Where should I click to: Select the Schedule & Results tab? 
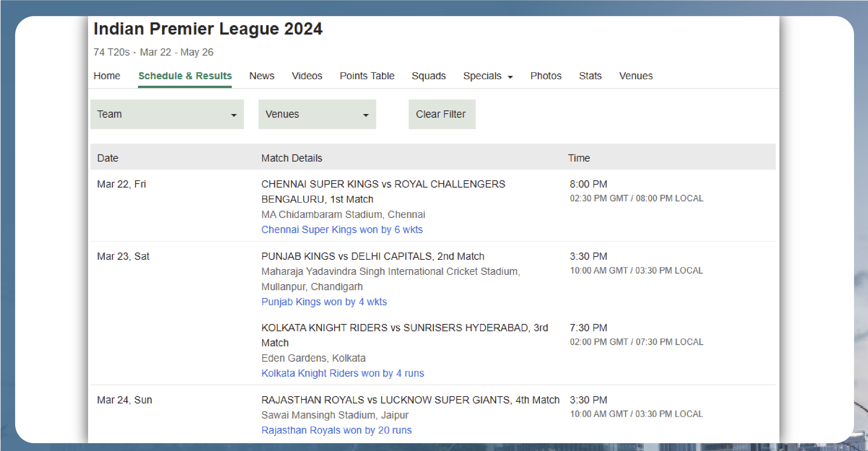(185, 76)
